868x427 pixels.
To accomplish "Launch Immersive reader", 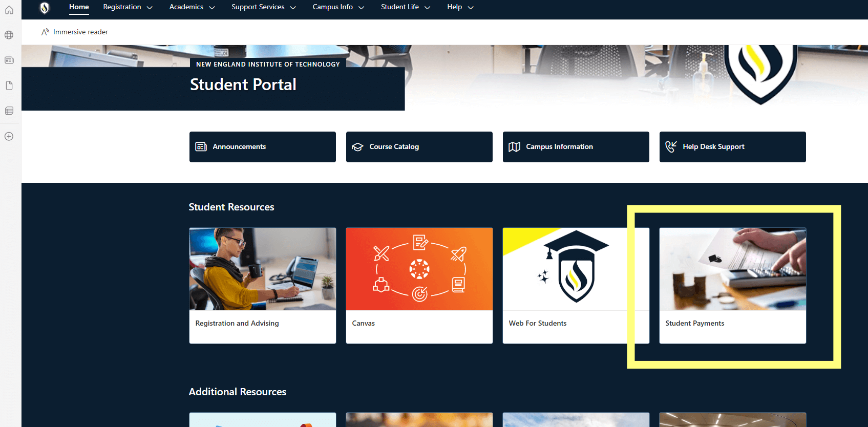I will 75,32.
